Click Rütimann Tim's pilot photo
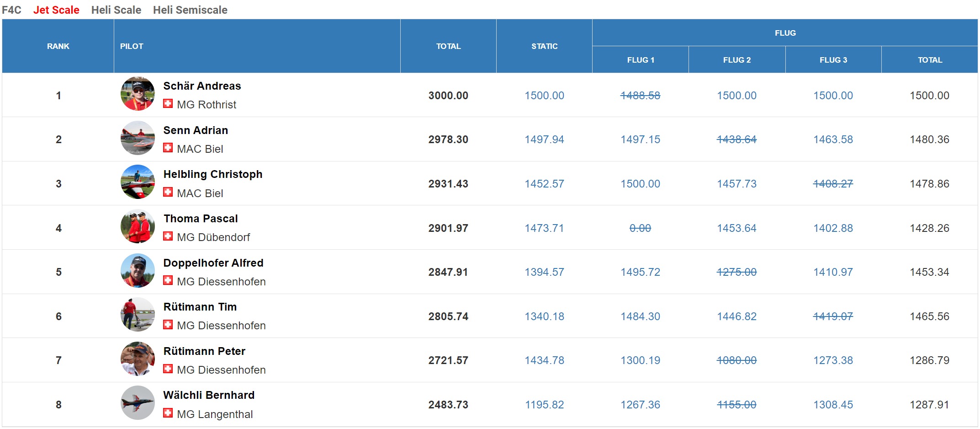 pyautogui.click(x=138, y=315)
